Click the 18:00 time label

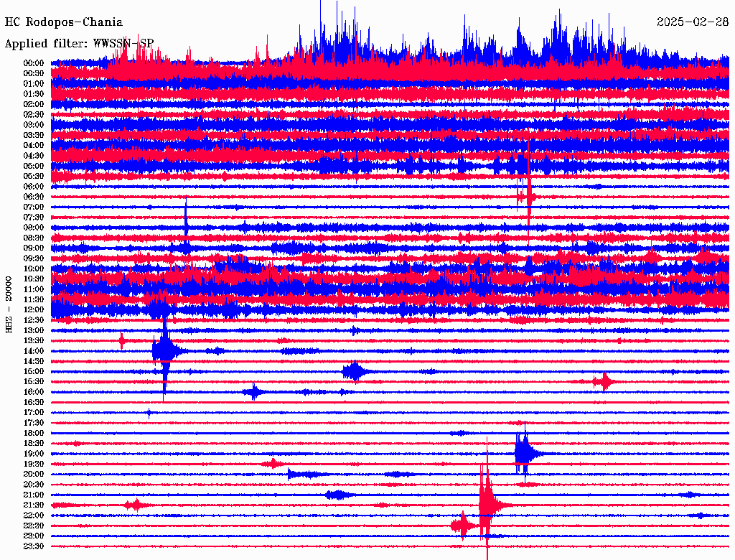point(34,433)
